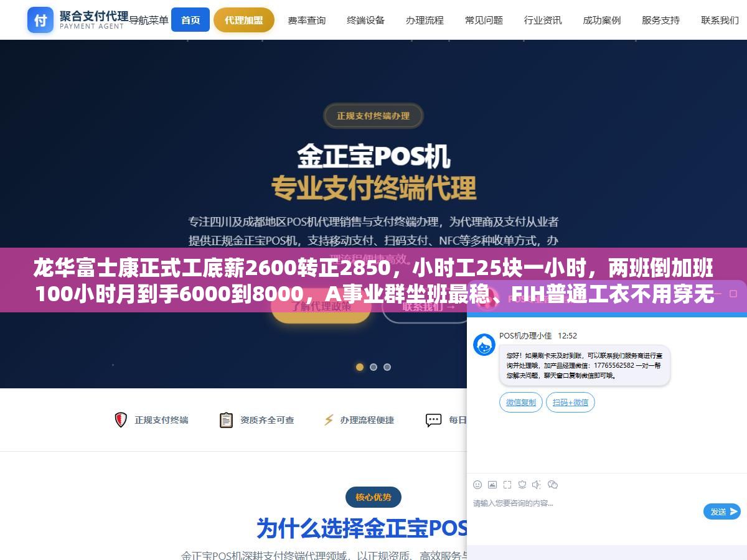
Task: Click the 金正宝POS机 hero heading
Action: (x=374, y=156)
